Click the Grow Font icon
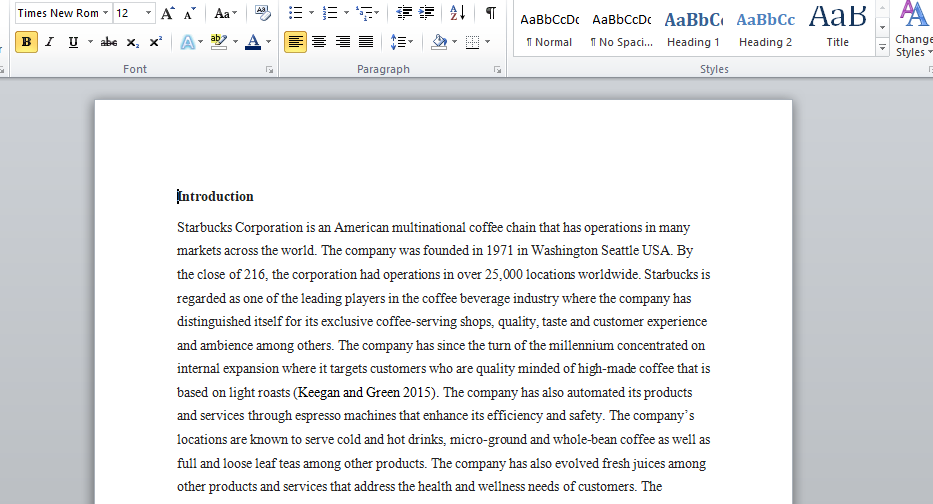This screenshot has width=933, height=504. tap(168, 13)
